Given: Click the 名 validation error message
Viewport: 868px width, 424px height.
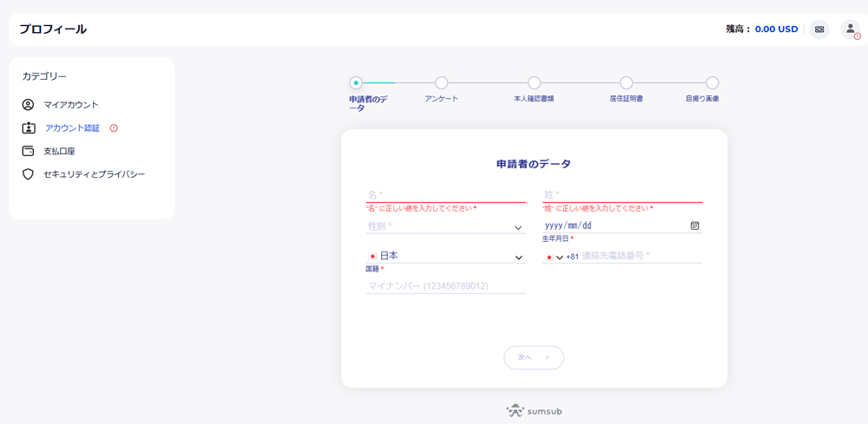Looking at the screenshot, I should click(421, 208).
